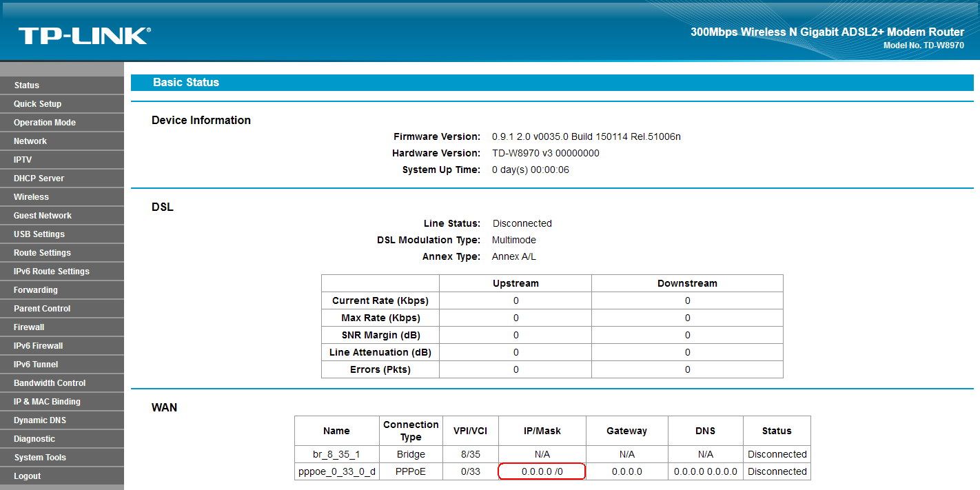The height and width of the screenshot is (490, 980).
Task: Click Errors (Pkts) row label
Action: [380, 369]
